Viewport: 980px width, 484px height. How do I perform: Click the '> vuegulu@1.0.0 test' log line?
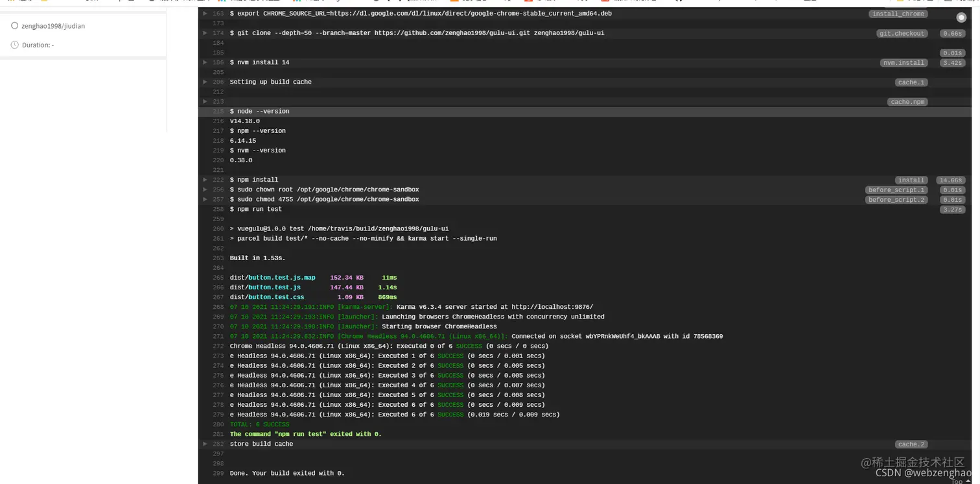(x=339, y=228)
